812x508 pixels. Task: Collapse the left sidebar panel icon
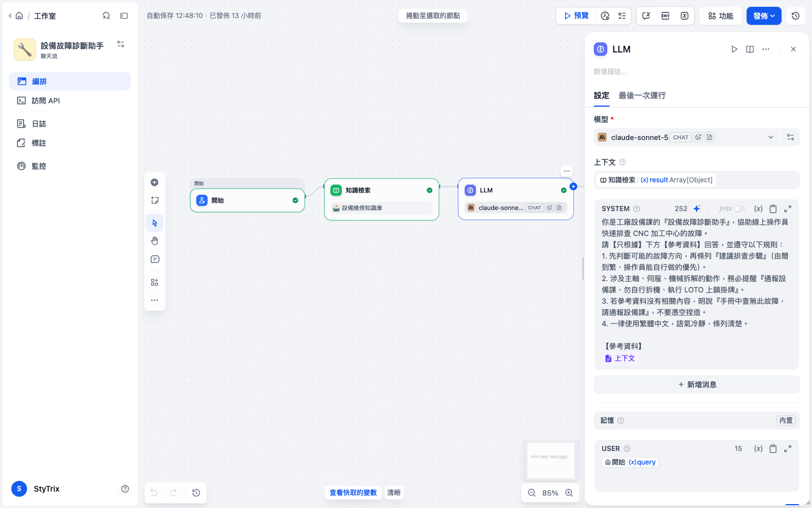tap(124, 16)
